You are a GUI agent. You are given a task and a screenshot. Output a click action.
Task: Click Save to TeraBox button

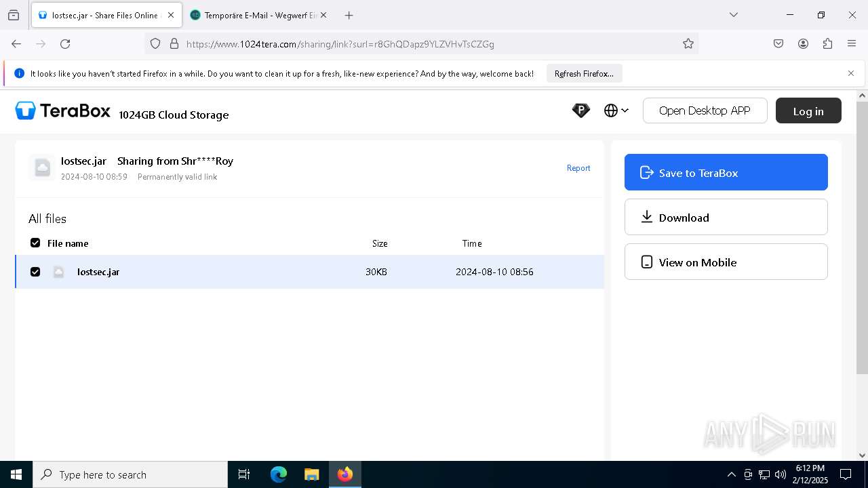tap(726, 172)
